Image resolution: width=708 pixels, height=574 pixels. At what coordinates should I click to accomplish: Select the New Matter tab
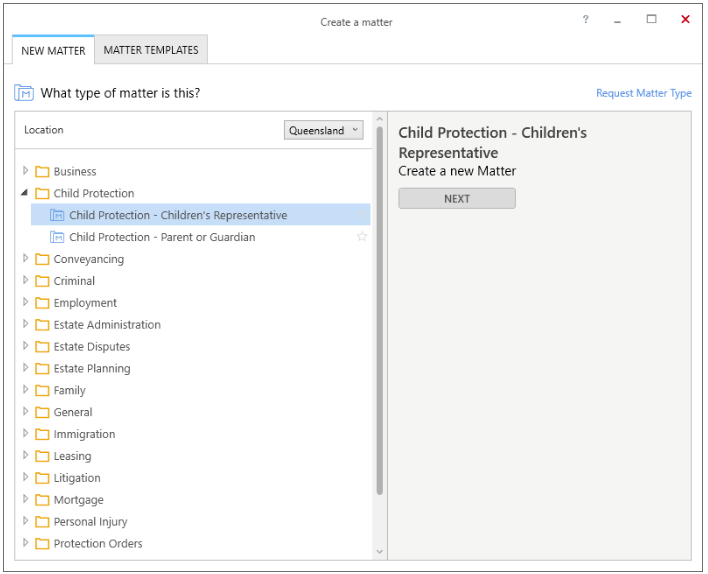point(53,50)
